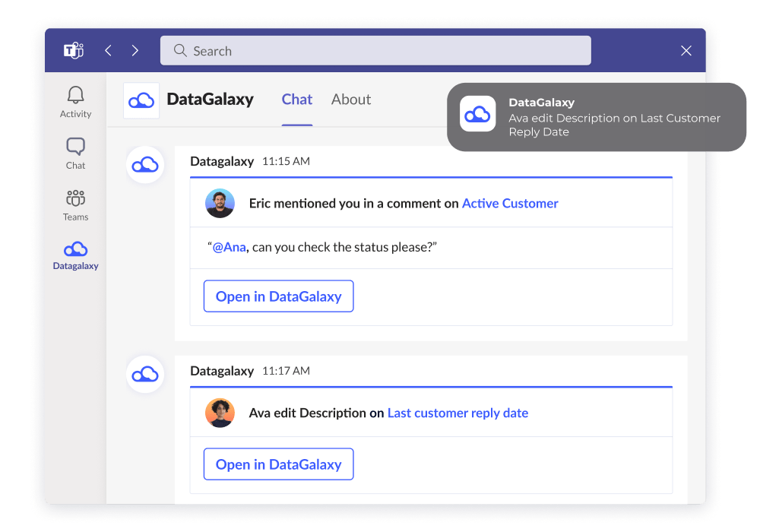Click the @Ana mention in comment
760x532 pixels.
click(x=229, y=248)
